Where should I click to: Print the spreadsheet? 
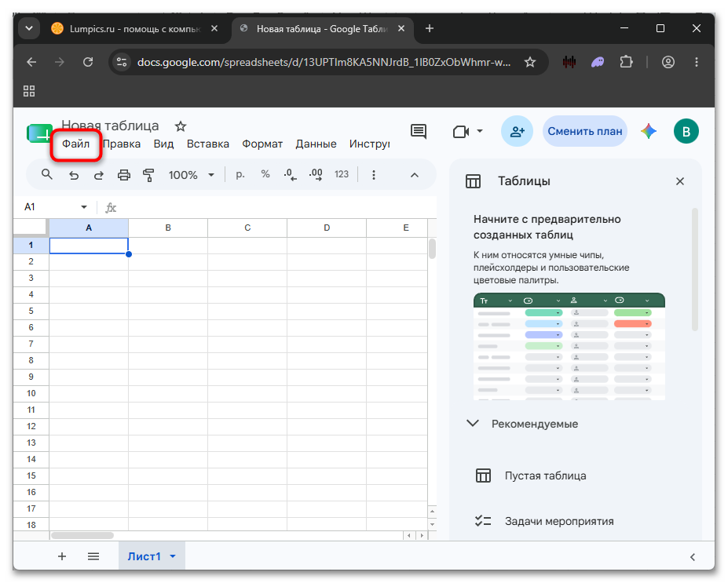coord(124,175)
